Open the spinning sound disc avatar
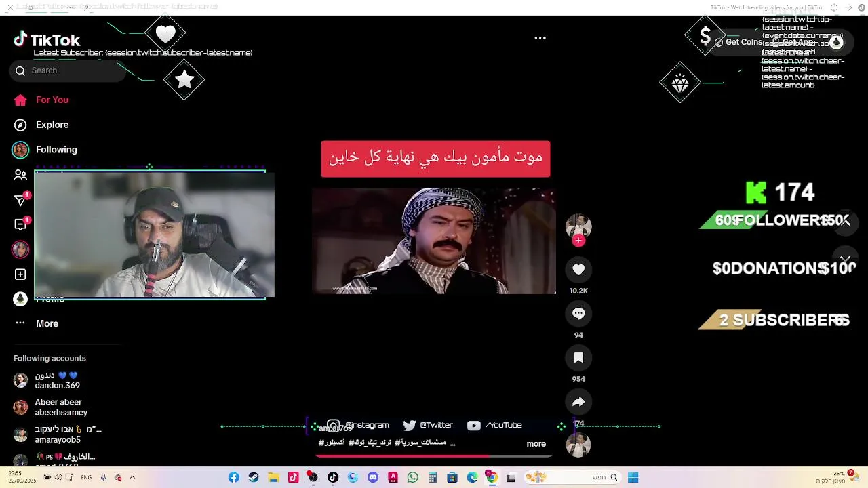Viewport: 868px width, 488px height. [x=578, y=445]
